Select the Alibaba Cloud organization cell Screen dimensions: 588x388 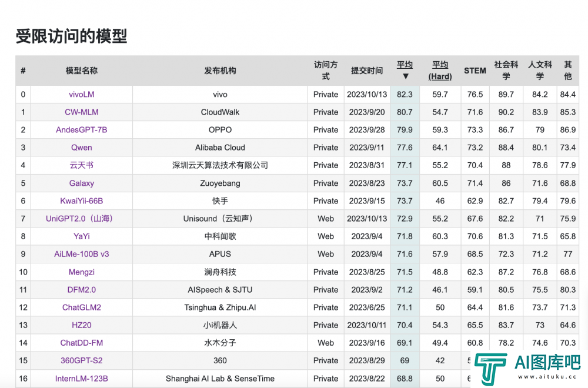point(220,148)
